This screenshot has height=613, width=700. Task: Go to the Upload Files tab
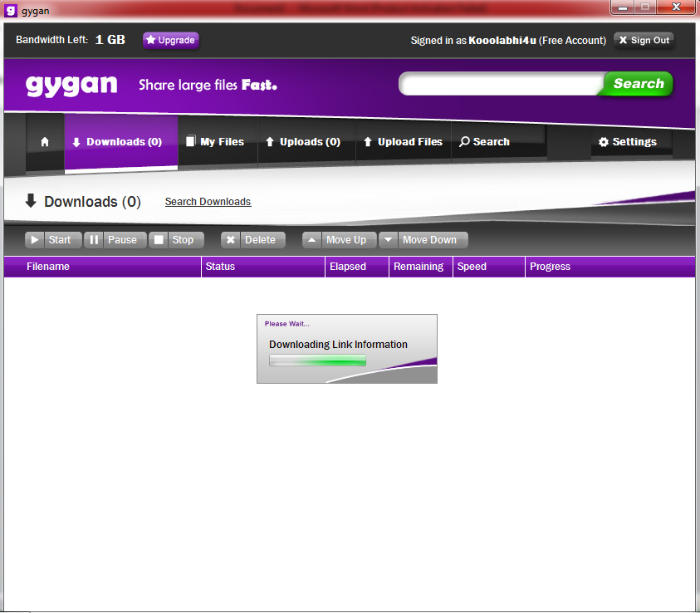pos(403,142)
